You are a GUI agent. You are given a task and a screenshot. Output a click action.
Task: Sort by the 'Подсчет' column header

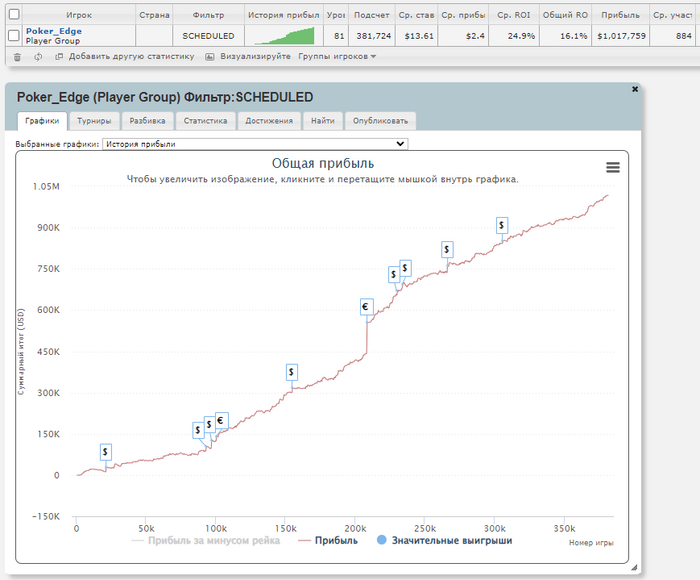(371, 15)
